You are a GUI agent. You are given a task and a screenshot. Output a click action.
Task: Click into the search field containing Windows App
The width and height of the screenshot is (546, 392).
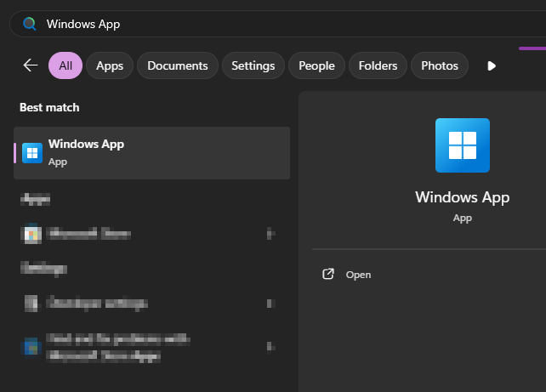click(255, 24)
